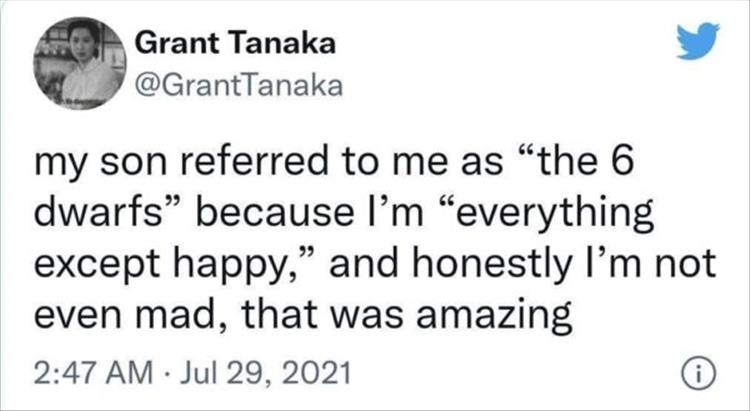Click the display name Grant Tanaka

[235, 44]
